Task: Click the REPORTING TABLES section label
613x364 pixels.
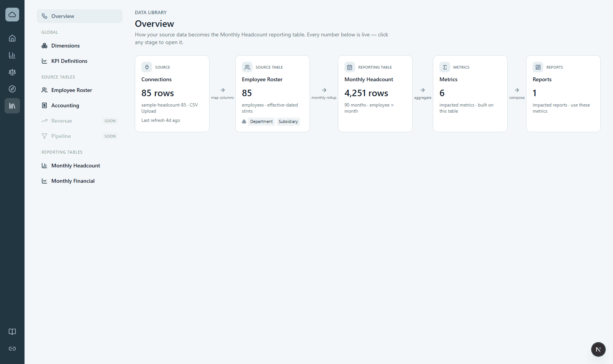Action: point(62,152)
